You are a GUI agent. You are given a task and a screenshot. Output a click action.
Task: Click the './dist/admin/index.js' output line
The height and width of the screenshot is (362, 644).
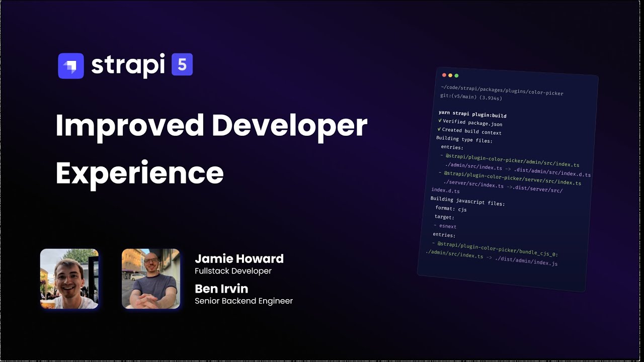(x=527, y=261)
